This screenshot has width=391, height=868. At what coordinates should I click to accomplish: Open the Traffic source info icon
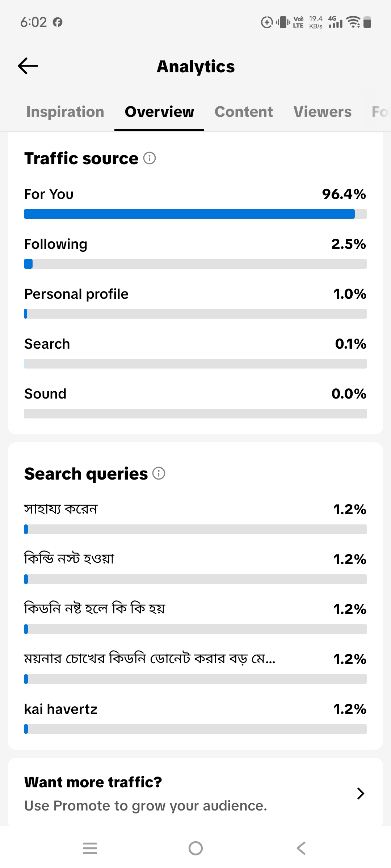pyautogui.click(x=150, y=158)
